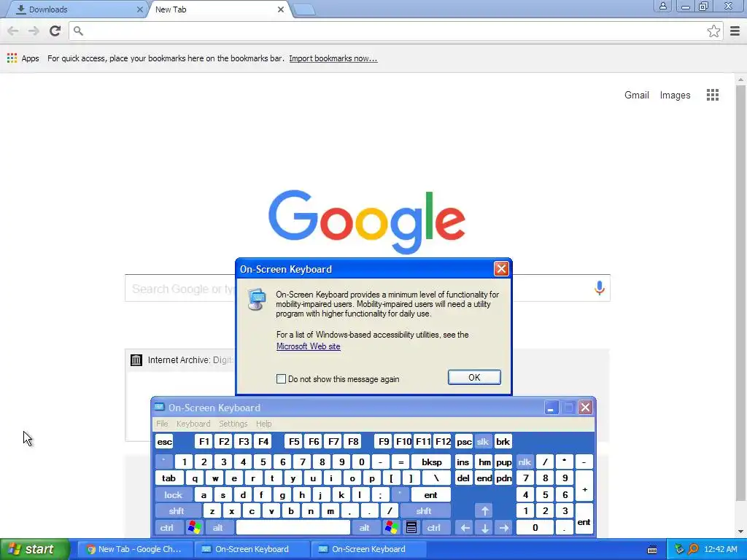Open the keyboard File menu

point(162,424)
